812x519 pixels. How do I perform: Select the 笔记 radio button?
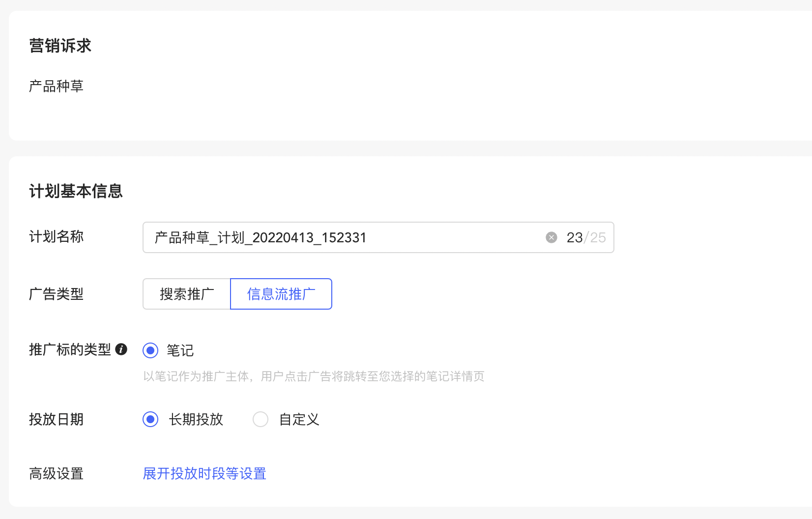(150, 350)
